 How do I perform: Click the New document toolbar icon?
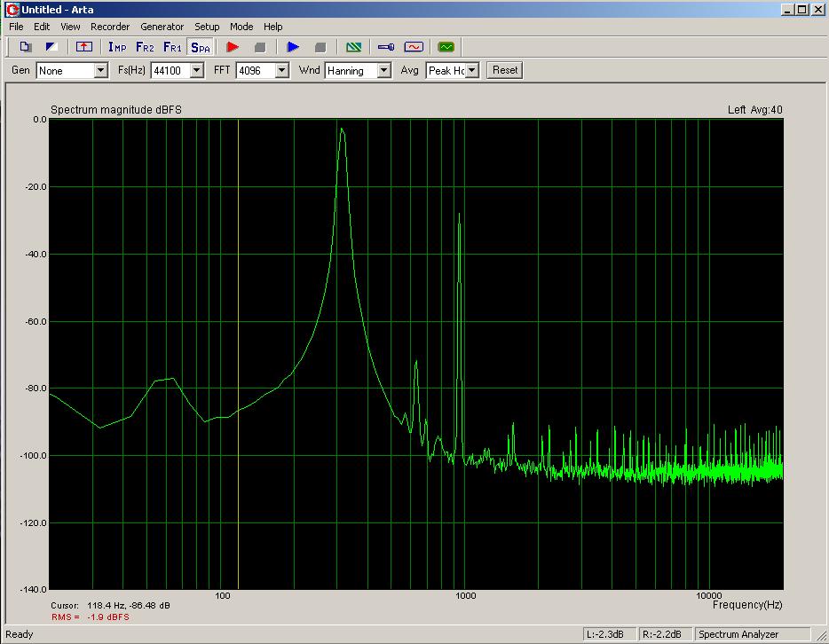(x=25, y=47)
